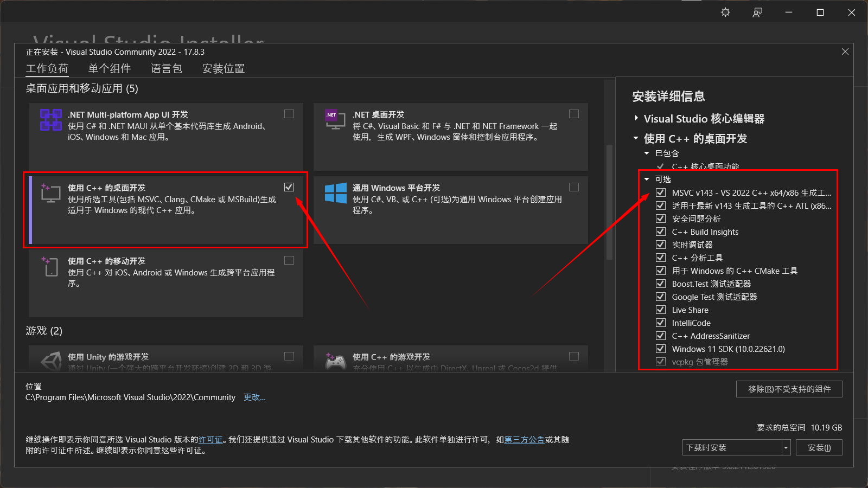Viewport: 868px width, 488px height.
Task: Uncheck C++ AddressSanitizer component
Action: (661, 336)
